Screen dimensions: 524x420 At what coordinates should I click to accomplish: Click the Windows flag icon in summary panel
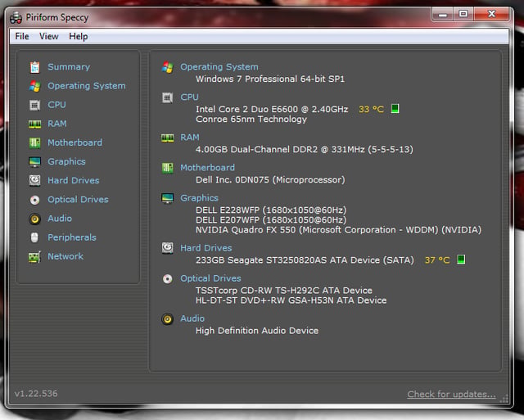pos(167,67)
